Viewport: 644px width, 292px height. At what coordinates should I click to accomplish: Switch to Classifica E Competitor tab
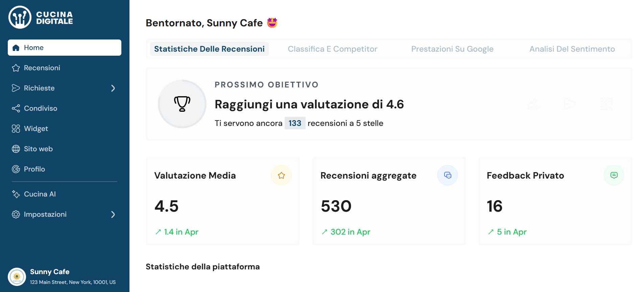(x=332, y=49)
